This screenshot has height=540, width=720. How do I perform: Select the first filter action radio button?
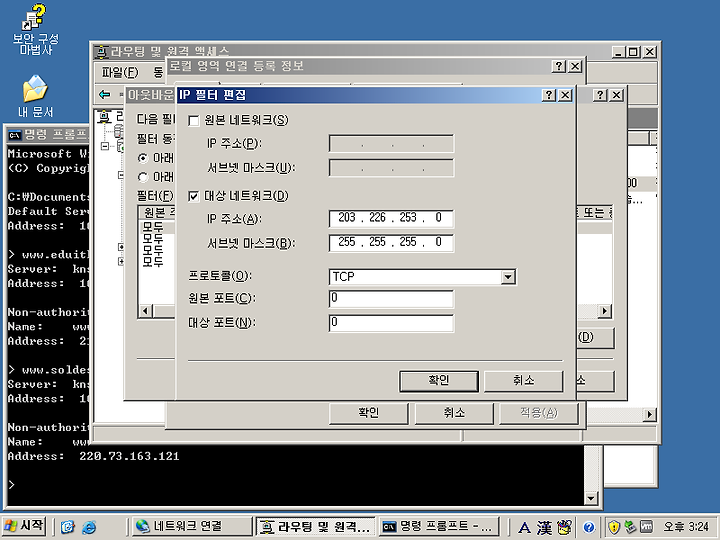pyautogui.click(x=143, y=158)
